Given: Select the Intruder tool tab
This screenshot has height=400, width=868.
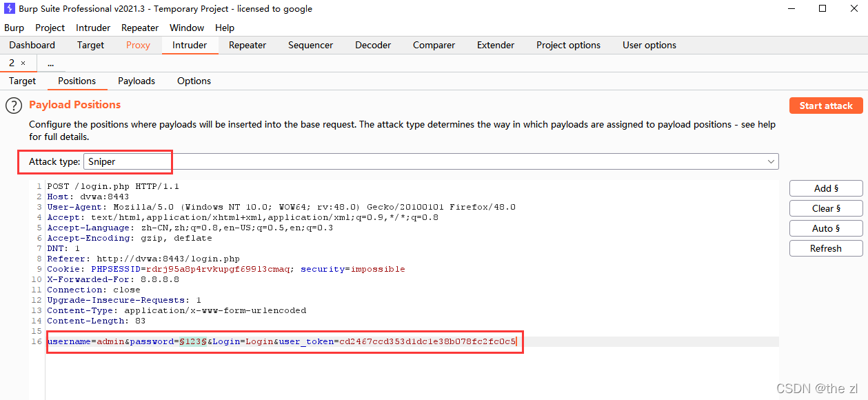Looking at the screenshot, I should click(x=190, y=45).
